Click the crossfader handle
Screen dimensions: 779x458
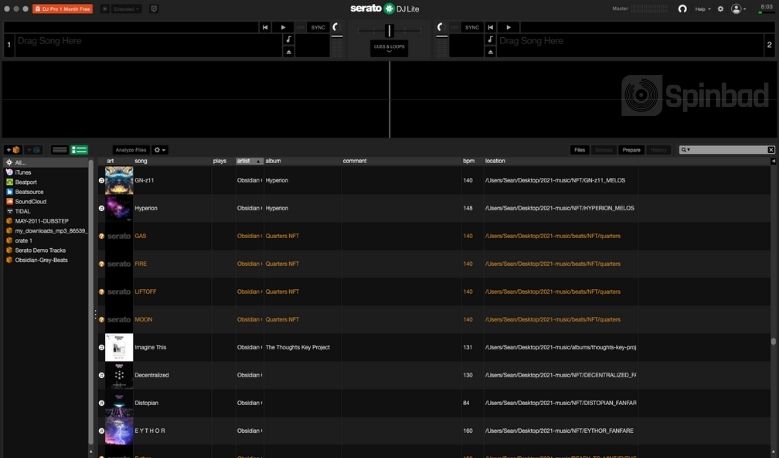[x=390, y=31]
